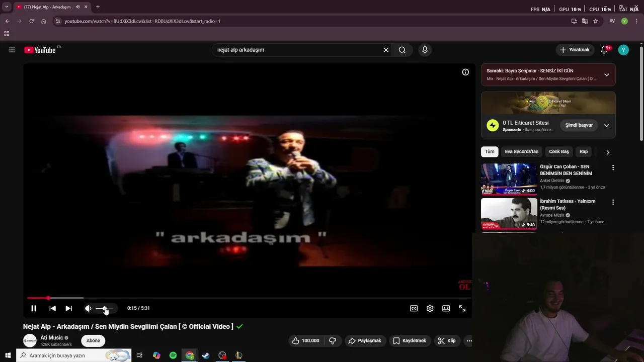Open more actions under the video
The height and width of the screenshot is (362, 644).
(x=469, y=340)
